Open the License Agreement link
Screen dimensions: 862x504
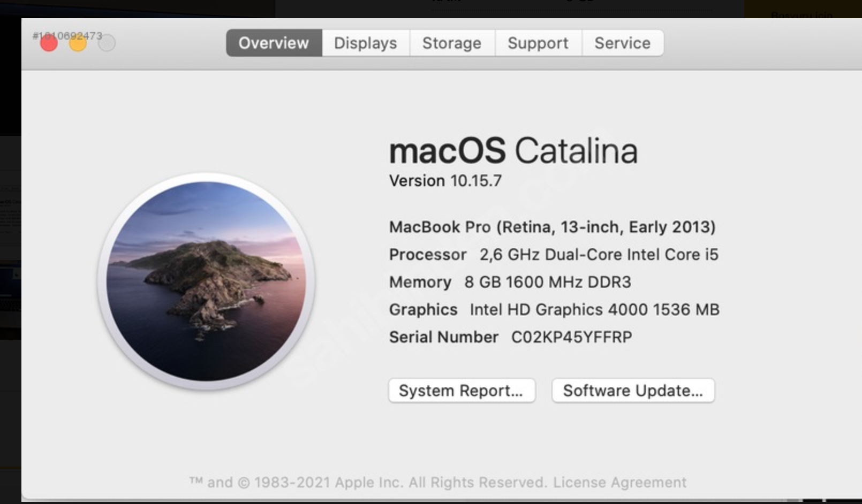click(619, 482)
